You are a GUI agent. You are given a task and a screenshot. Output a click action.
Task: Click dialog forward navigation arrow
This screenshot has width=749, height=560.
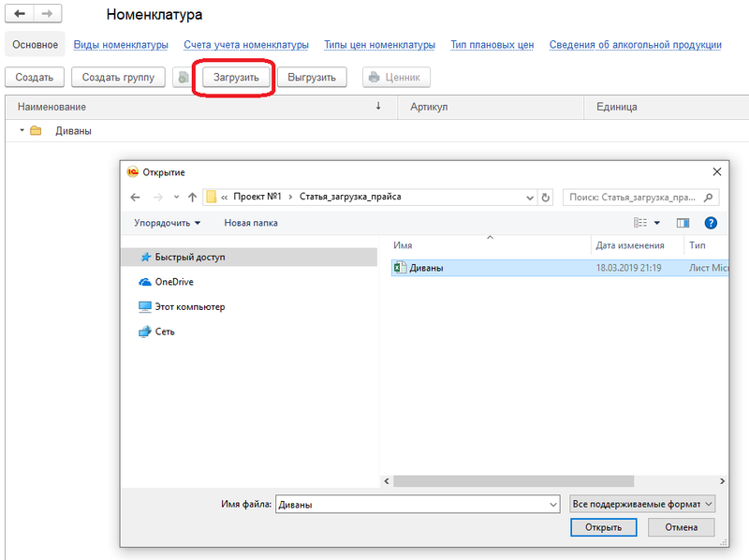[x=158, y=197]
